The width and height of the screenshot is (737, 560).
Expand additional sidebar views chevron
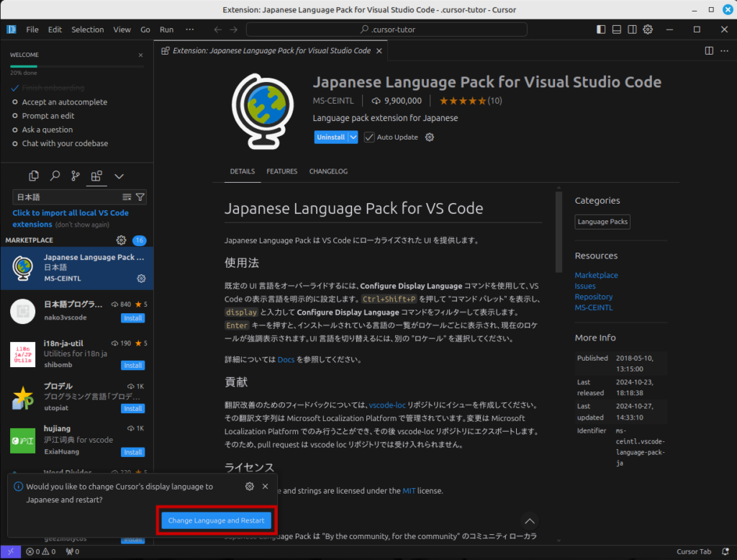[x=119, y=176]
